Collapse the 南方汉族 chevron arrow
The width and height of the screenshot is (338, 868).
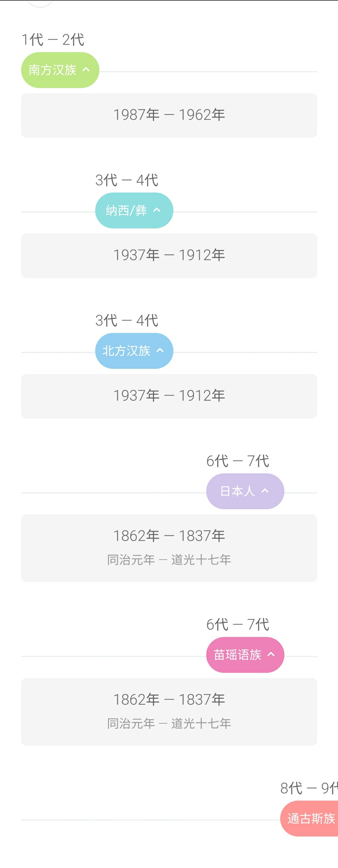point(86,69)
